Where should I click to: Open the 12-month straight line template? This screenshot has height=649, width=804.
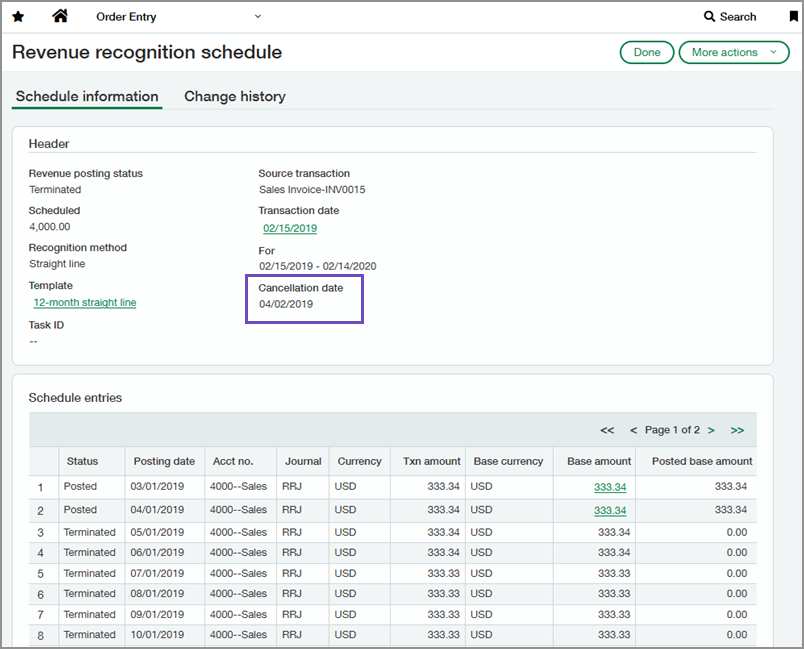pyautogui.click(x=84, y=302)
